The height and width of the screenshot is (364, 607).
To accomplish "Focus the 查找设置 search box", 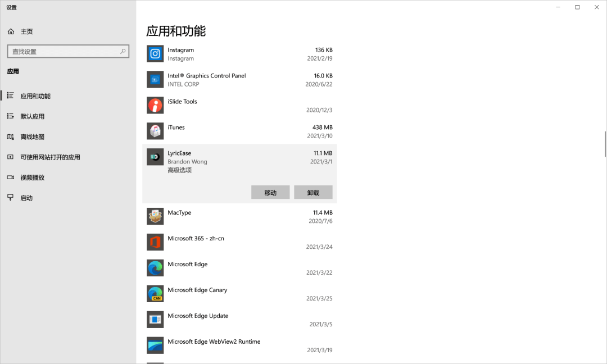I will pyautogui.click(x=68, y=51).
